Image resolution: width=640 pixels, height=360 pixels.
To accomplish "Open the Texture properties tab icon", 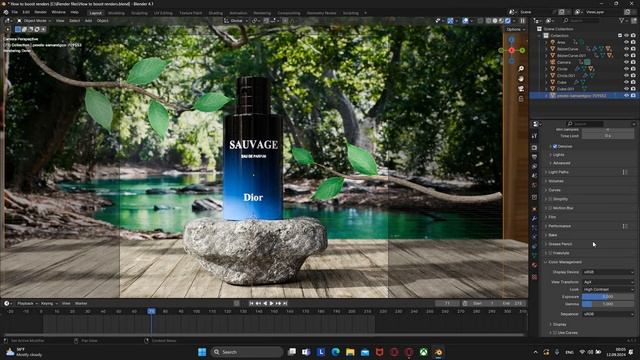I will coord(534,277).
